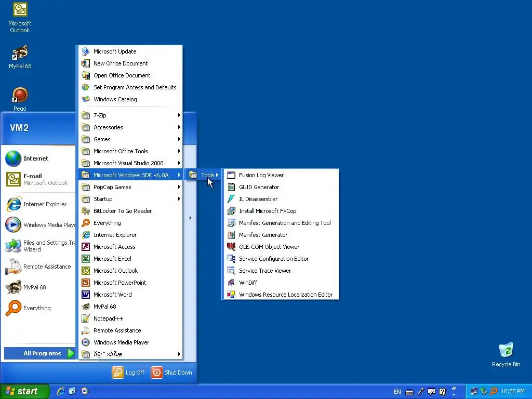Expand the Games submenu arrow
This screenshot has height=399, width=532.
click(179, 139)
